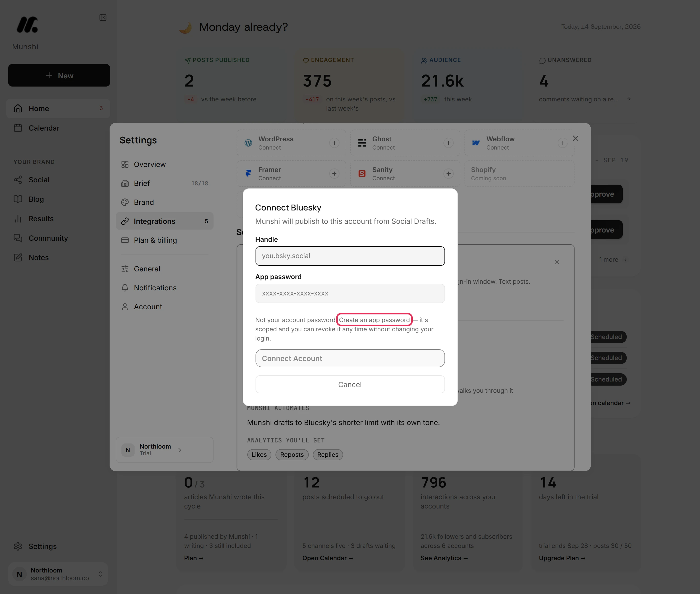The image size is (700, 594).
Task: Click the Unanswered comment bubble icon
Action: point(542,61)
